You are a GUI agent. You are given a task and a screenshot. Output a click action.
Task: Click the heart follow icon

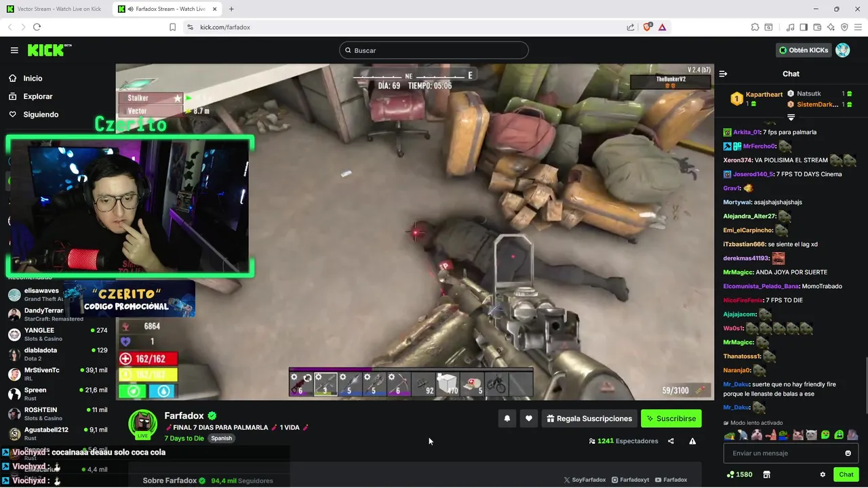[529, 419]
